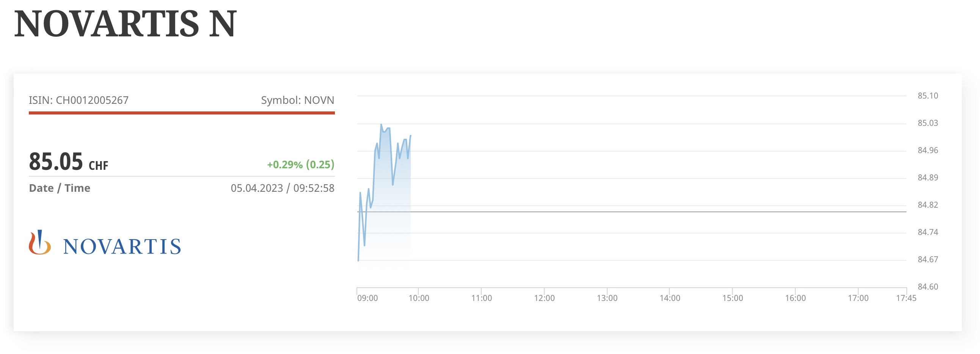The height and width of the screenshot is (354, 980).
Task: Click the 12:00 time axis label
Action: (x=544, y=298)
